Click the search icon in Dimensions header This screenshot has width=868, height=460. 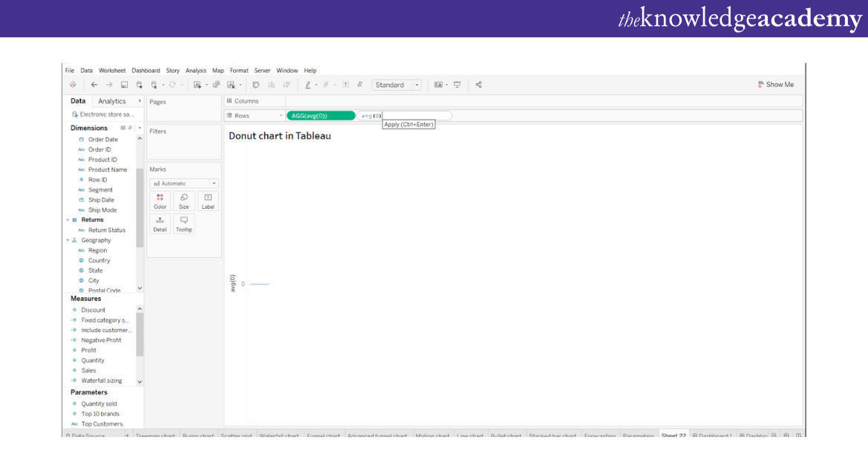pyautogui.click(x=131, y=128)
